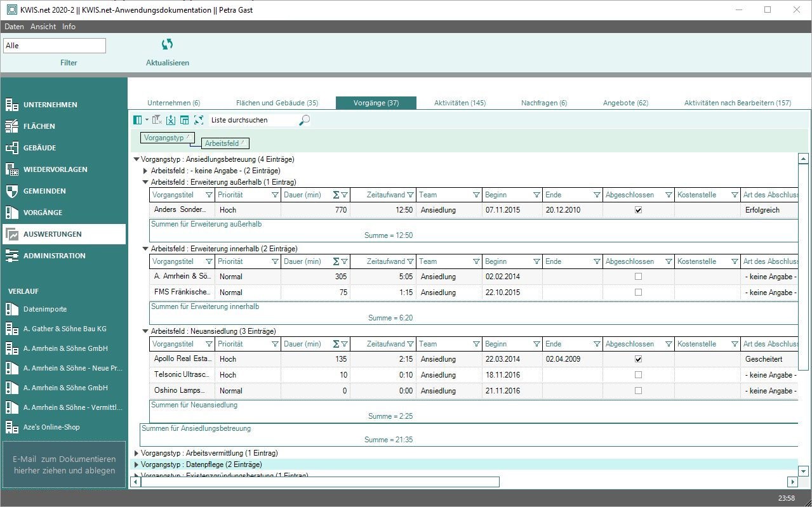Click the magnifier search icon
Image resolution: width=812 pixels, height=507 pixels.
[305, 120]
